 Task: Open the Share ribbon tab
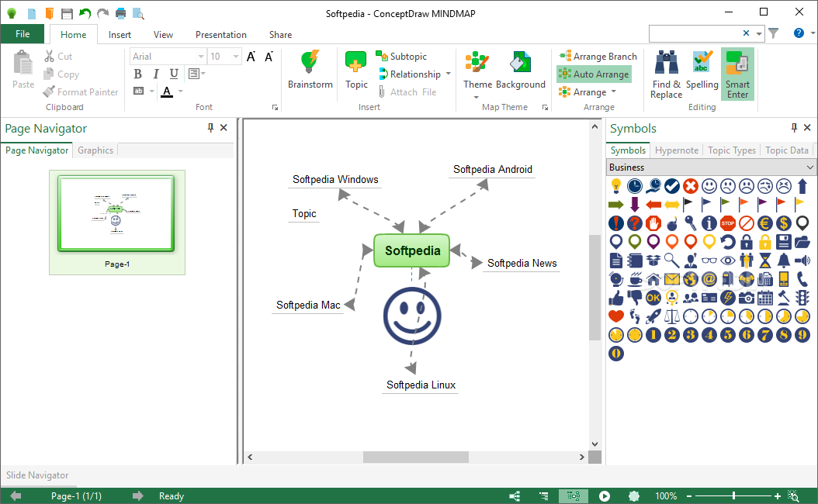(280, 34)
